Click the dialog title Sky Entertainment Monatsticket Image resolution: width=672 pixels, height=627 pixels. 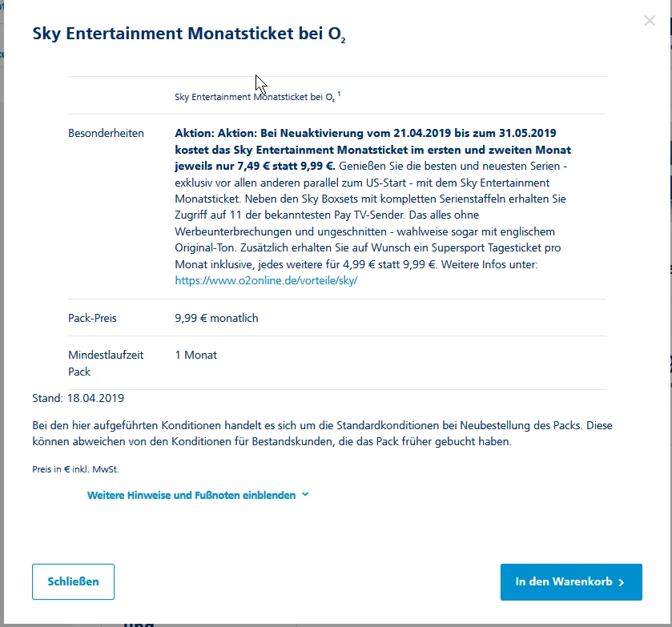coord(189,34)
